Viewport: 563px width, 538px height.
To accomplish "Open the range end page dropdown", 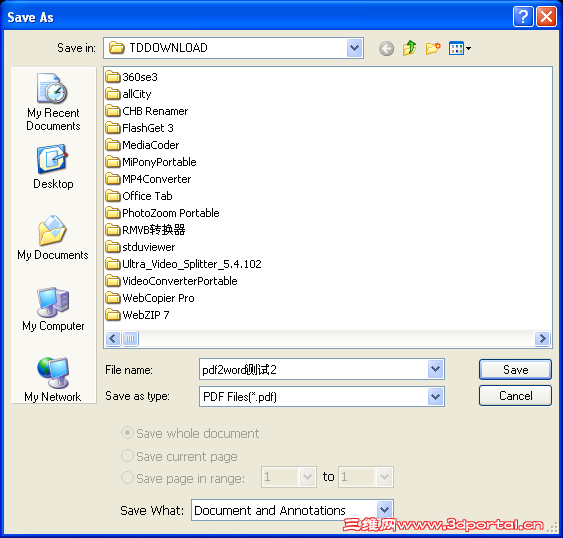I will pyautogui.click(x=384, y=477).
